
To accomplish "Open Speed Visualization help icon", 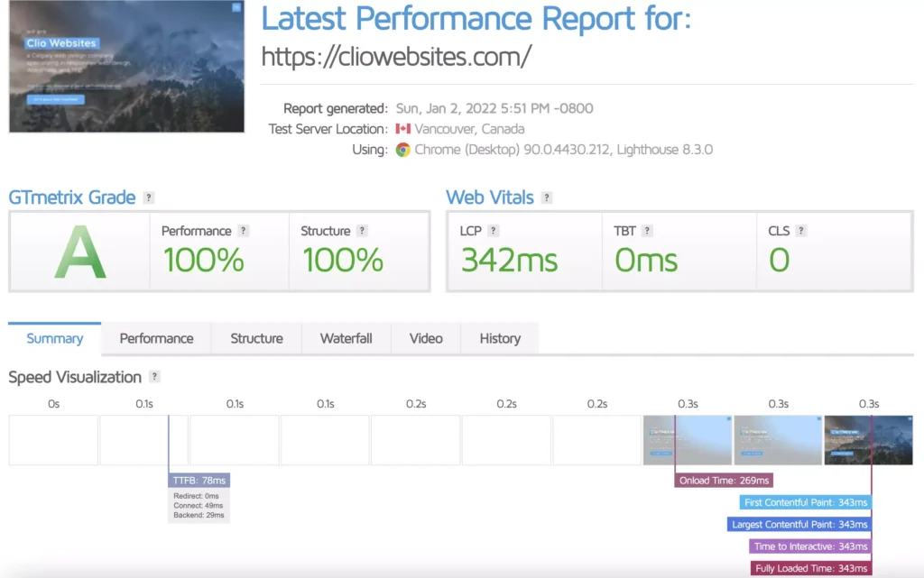I will tap(155, 377).
